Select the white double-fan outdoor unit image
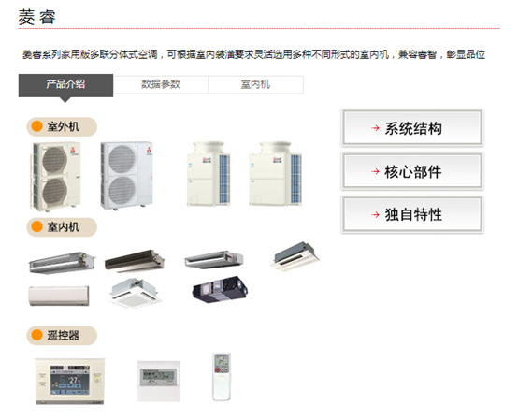The height and width of the screenshot is (420, 518). 127,176
